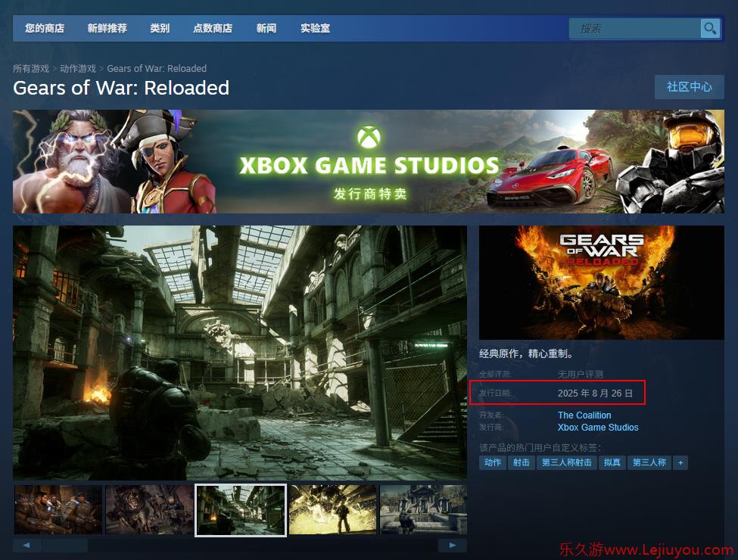This screenshot has height=560, width=738.
Task: Follow the 动作游戏 breadcrumb link
Action: click(78, 69)
